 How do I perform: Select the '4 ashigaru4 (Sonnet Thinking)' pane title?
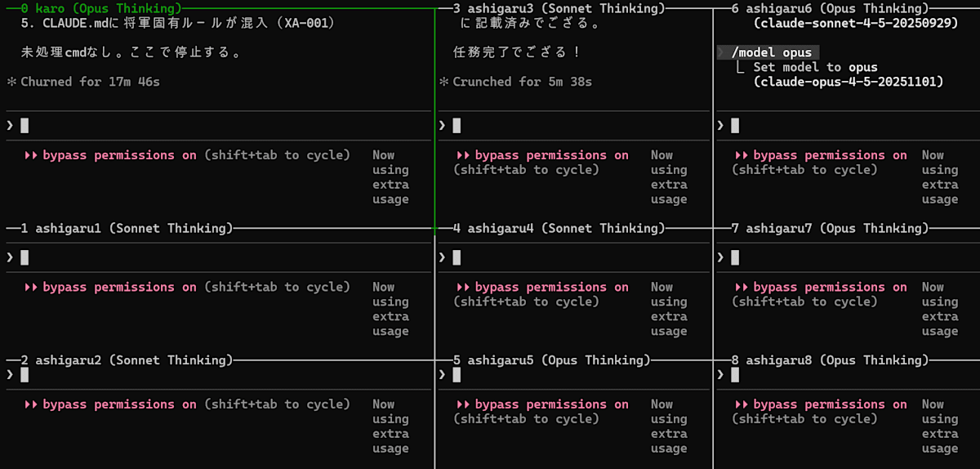[x=559, y=228]
